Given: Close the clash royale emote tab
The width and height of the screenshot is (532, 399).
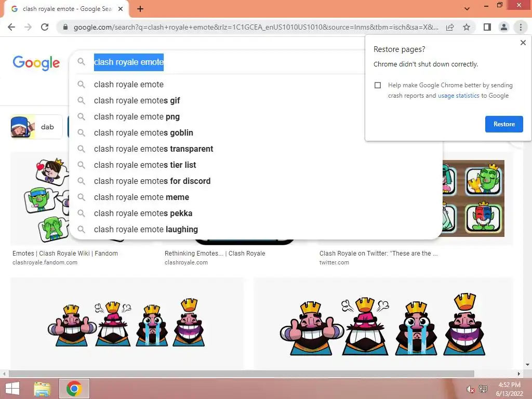Looking at the screenshot, I should [121, 9].
